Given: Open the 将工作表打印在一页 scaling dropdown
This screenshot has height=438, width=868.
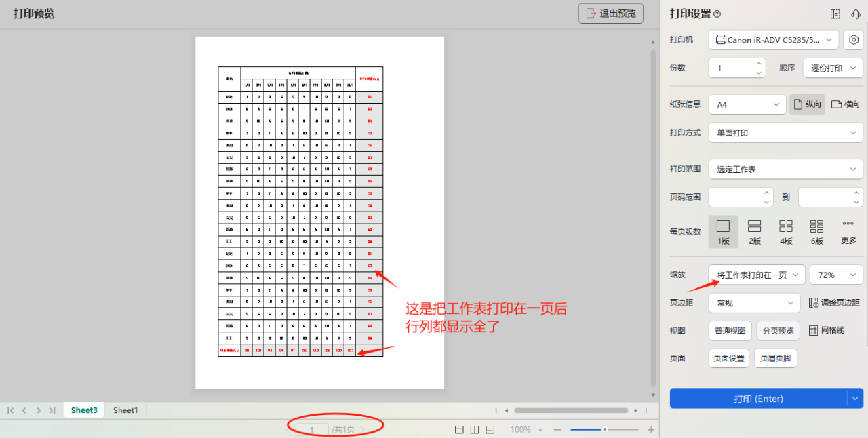Looking at the screenshot, I should tap(757, 275).
